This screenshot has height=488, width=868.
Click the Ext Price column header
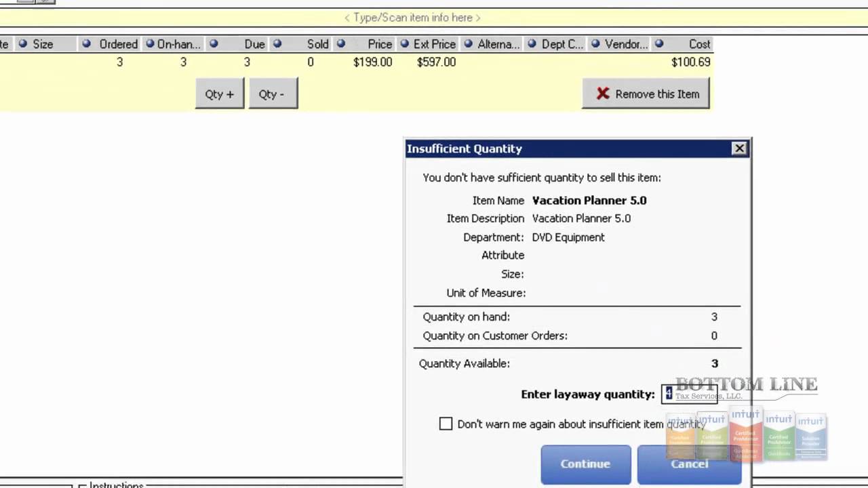click(428, 44)
